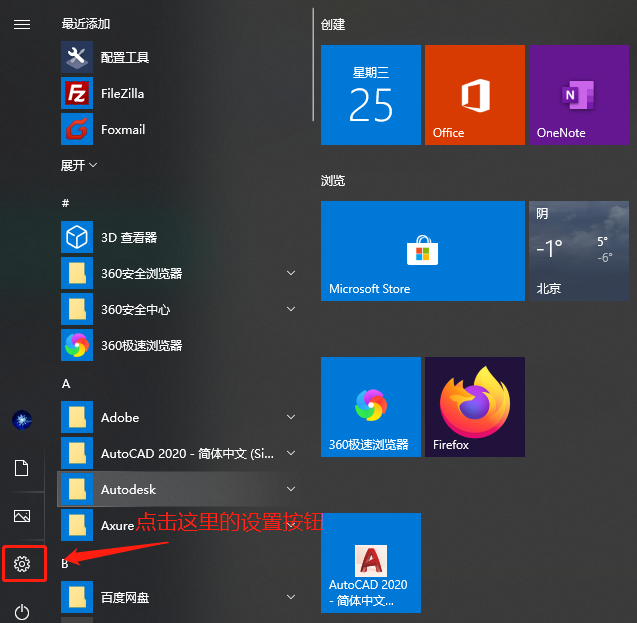Image resolution: width=637 pixels, height=623 pixels.
Task: Click the Adobe folder icon
Action: pyautogui.click(x=77, y=417)
